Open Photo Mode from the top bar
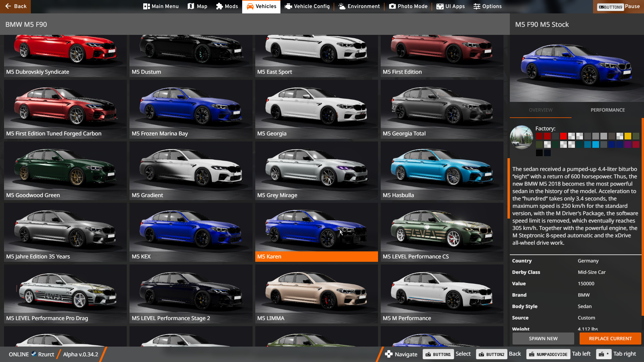Viewport: 644px width, 362px height. pyautogui.click(x=408, y=6)
